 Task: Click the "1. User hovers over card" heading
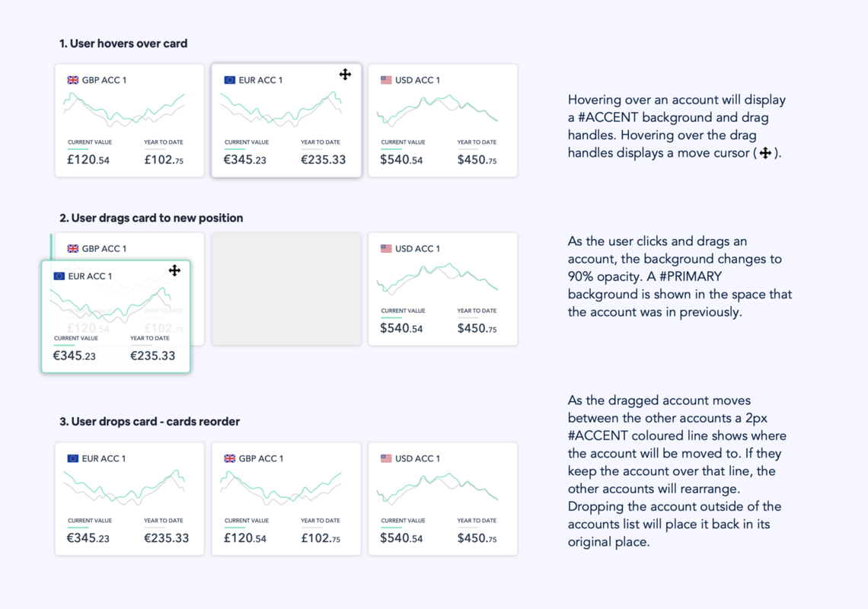(123, 43)
